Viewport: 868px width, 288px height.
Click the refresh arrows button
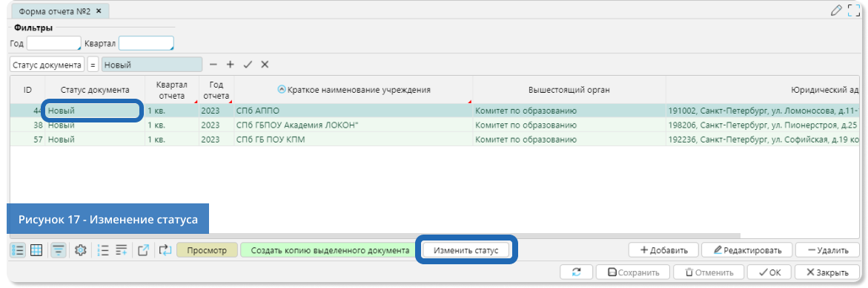[x=576, y=272]
